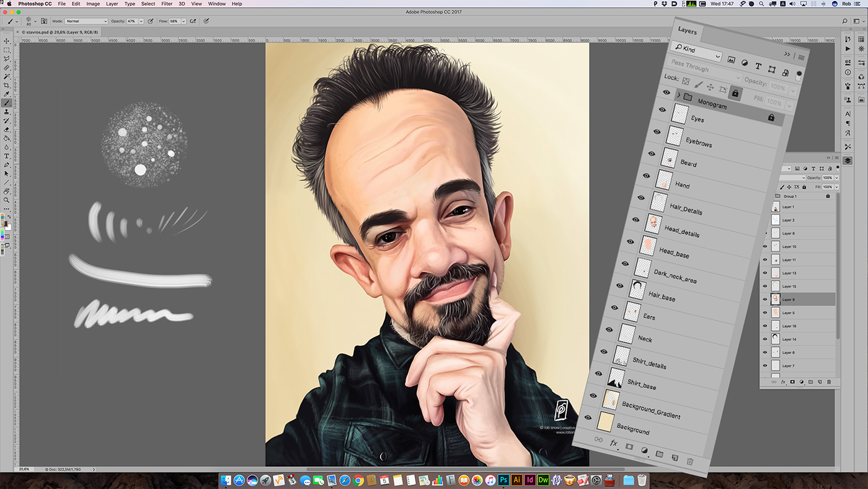The height and width of the screenshot is (489, 868).
Task: Click the Layers panel icon in the right dock
Action: point(848,161)
